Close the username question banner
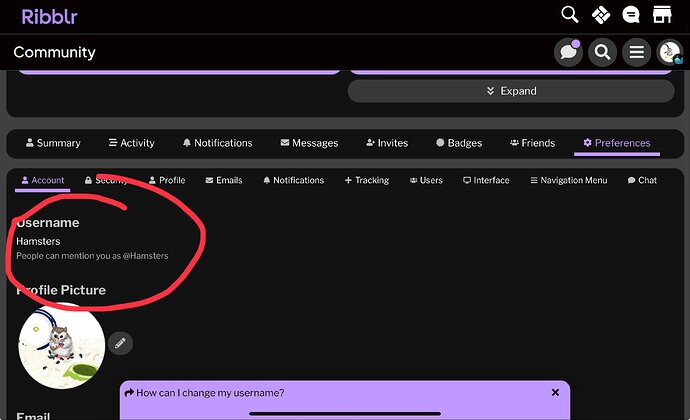Viewport: 690px width, 420px height. [x=555, y=393]
